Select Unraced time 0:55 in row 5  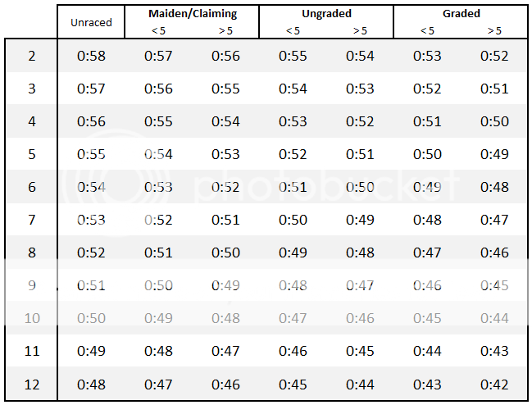click(91, 154)
